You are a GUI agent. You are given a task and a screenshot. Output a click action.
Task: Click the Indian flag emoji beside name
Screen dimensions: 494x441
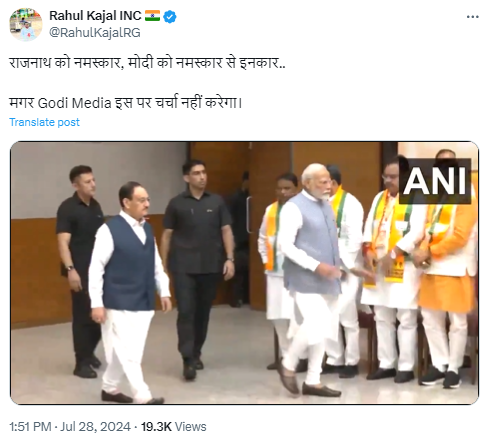152,16
